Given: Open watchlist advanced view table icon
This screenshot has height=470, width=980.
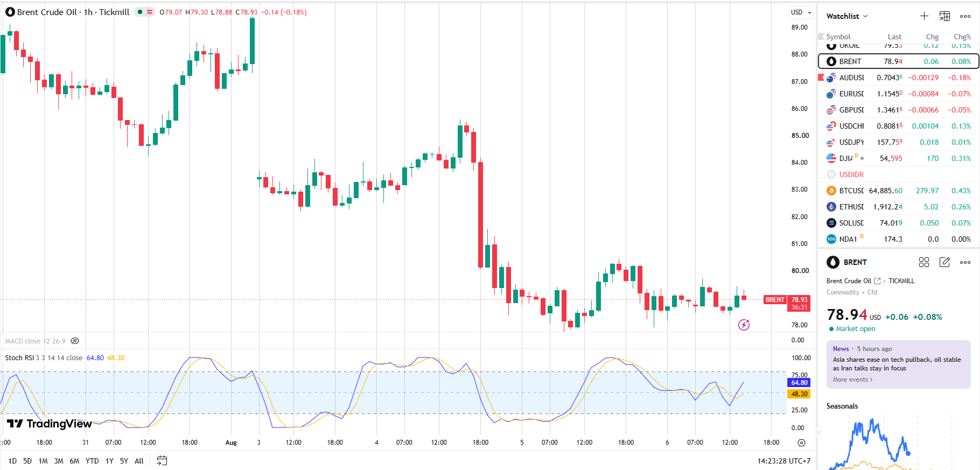Looking at the screenshot, I should [945, 16].
